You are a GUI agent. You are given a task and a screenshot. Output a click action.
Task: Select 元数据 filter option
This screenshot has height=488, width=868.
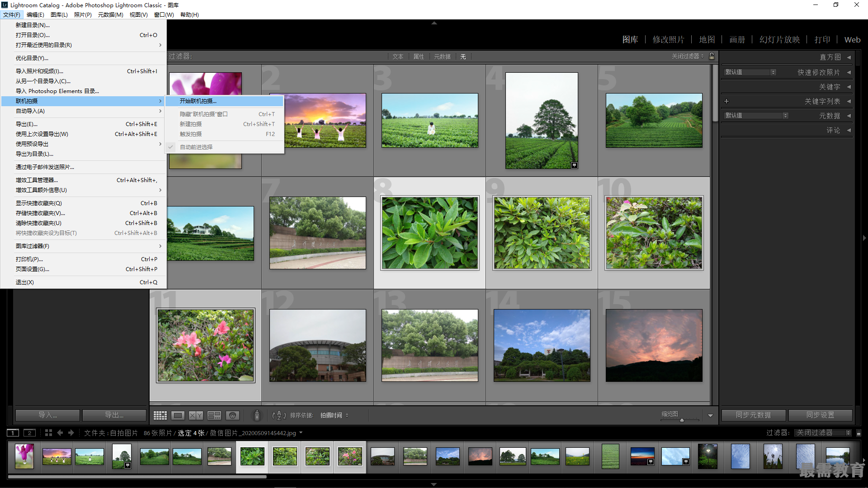[442, 56]
